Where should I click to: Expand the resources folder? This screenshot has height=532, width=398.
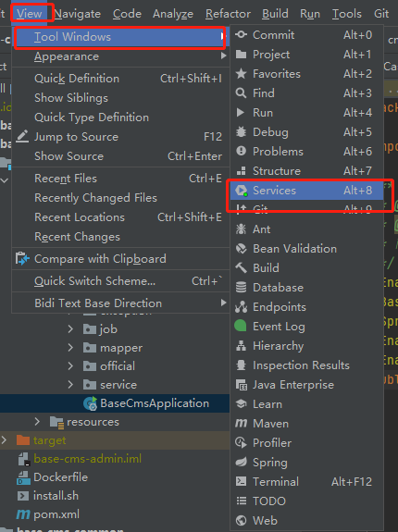tap(37, 421)
